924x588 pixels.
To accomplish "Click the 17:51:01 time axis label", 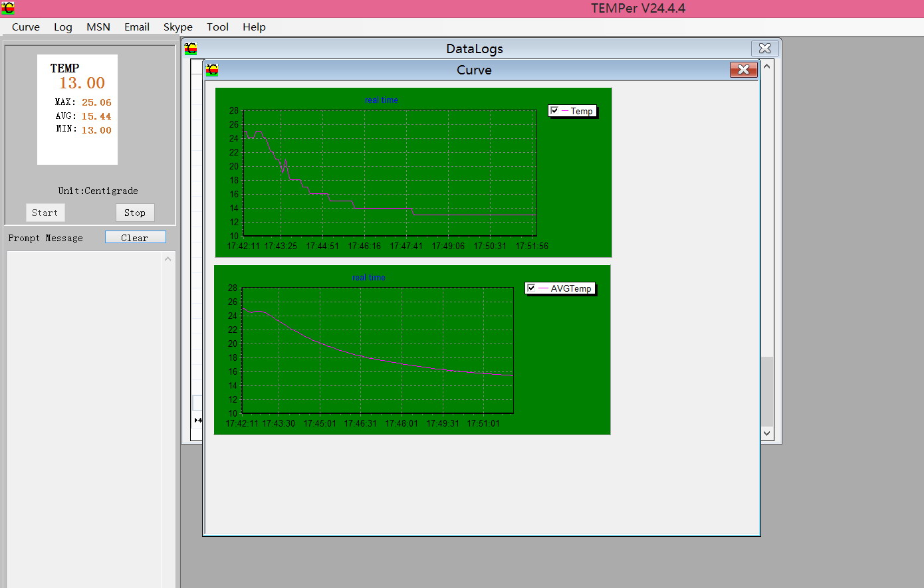I will 483,423.
